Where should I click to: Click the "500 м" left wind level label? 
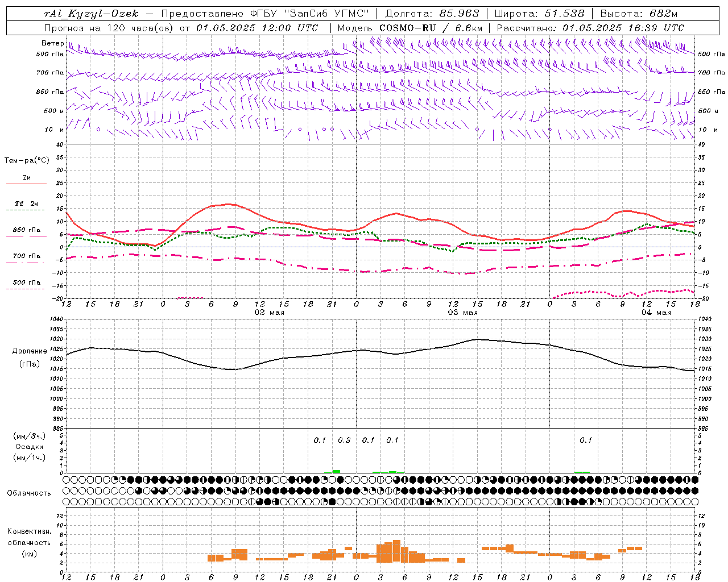tap(54, 111)
